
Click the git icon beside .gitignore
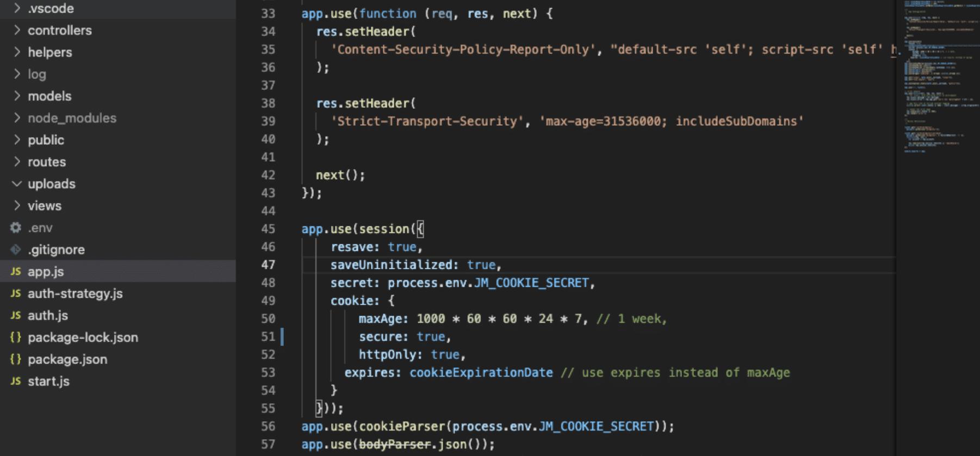pyautogui.click(x=16, y=249)
